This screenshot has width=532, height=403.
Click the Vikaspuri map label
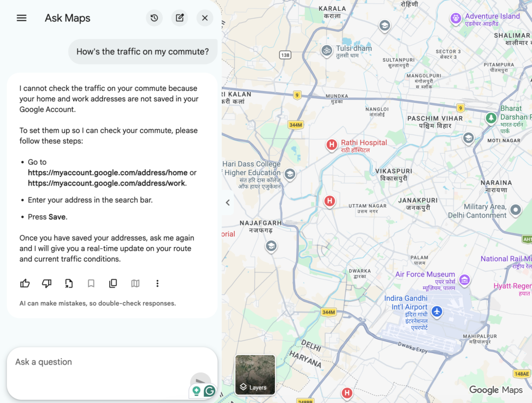pyautogui.click(x=394, y=174)
